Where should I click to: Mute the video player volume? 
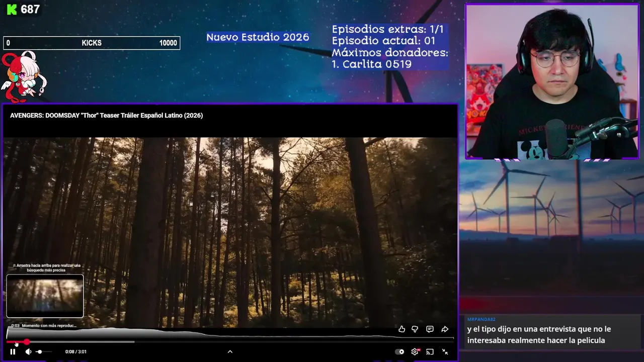[28, 351]
